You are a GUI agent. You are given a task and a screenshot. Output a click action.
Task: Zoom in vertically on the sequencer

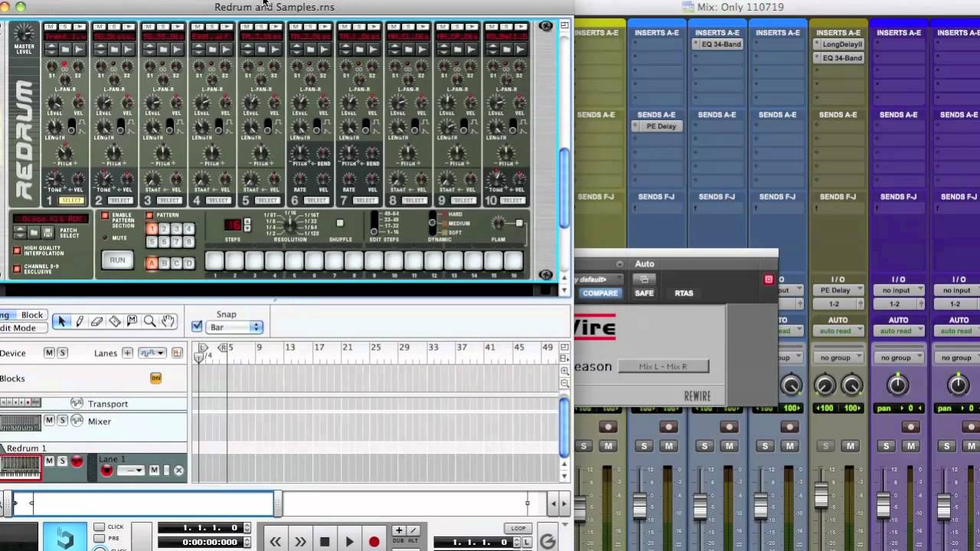(x=565, y=371)
